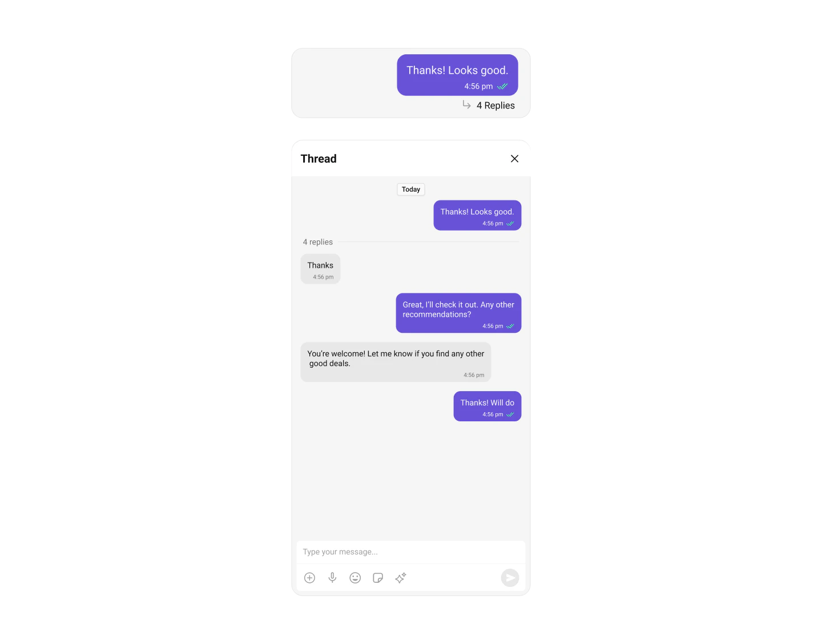Click the AI sparkle icon
The image size is (822, 644).
(401, 578)
